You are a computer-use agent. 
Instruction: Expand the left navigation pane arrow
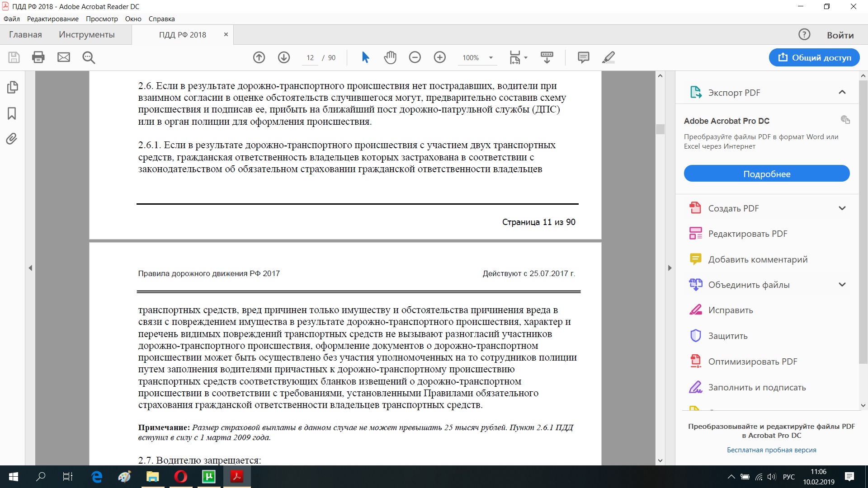point(30,268)
